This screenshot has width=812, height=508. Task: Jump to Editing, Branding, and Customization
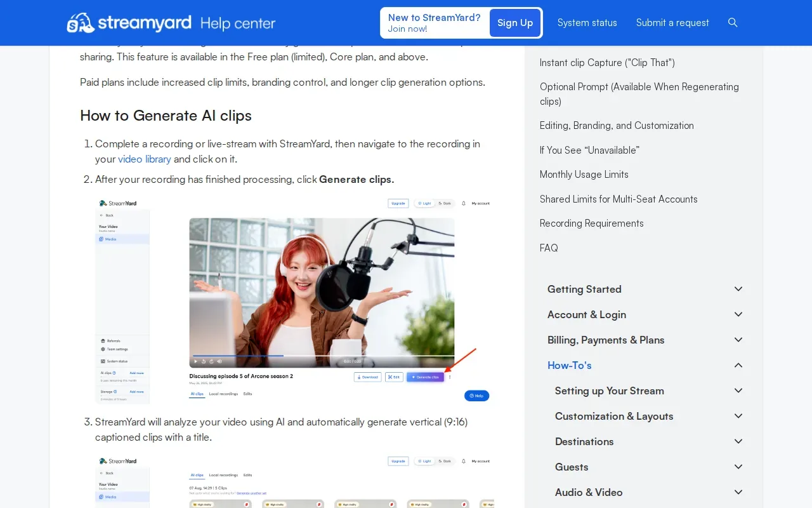point(617,126)
